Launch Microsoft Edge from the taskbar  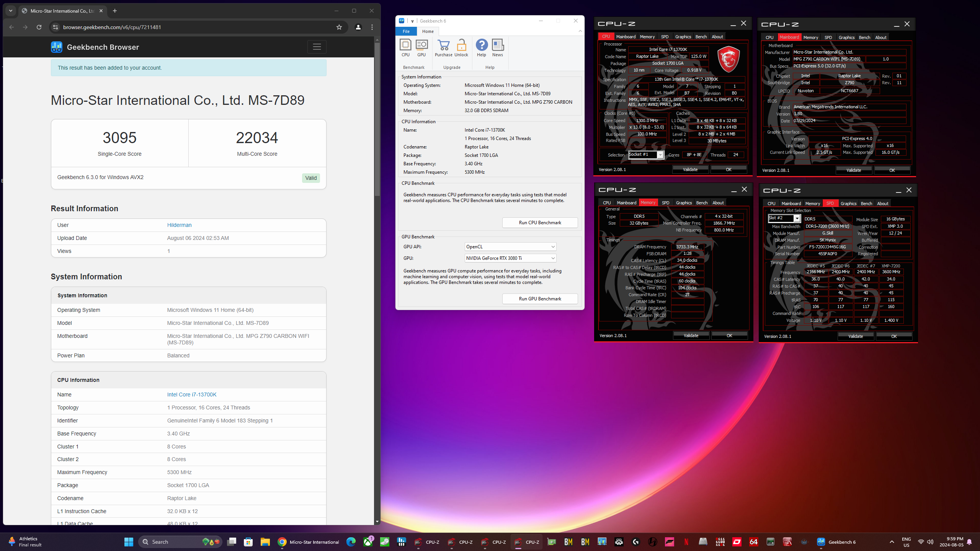(351, 542)
